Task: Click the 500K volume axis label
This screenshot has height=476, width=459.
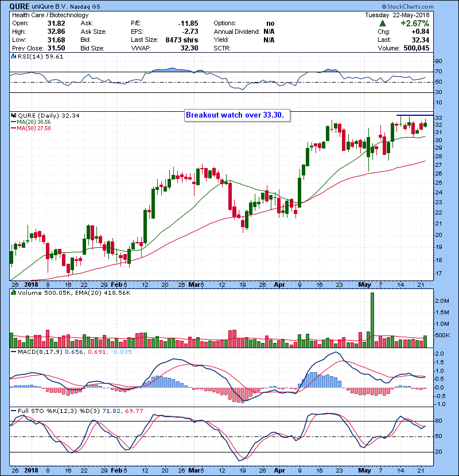Action: coord(442,335)
